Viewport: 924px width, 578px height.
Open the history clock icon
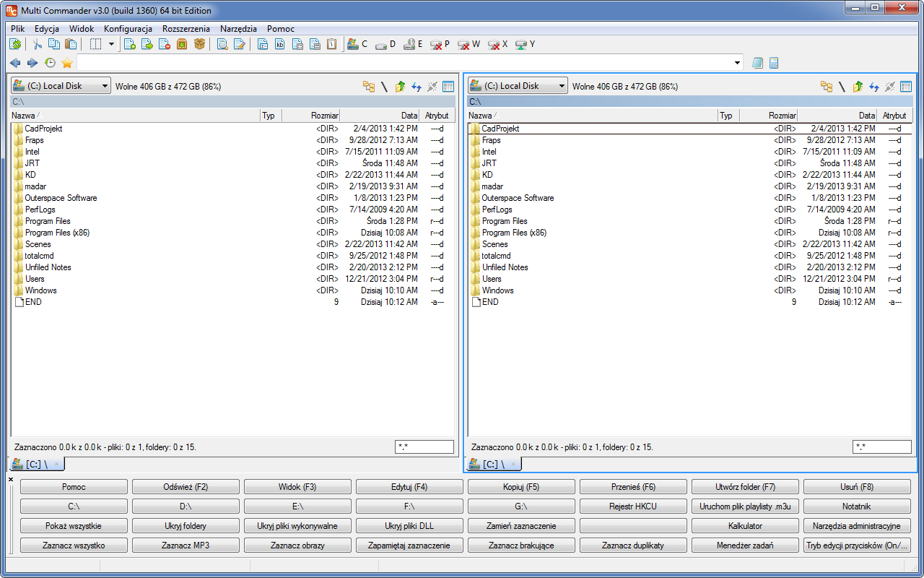[x=50, y=63]
